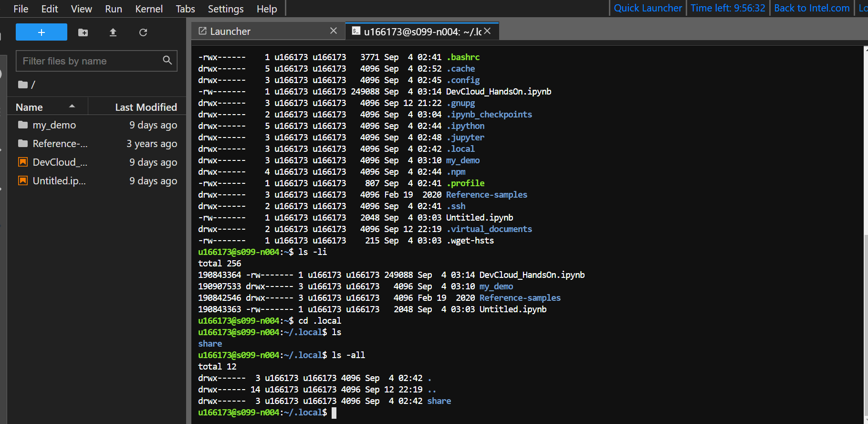Click the root folder breadcrumb icon
The height and width of the screenshot is (424, 868).
[23, 85]
